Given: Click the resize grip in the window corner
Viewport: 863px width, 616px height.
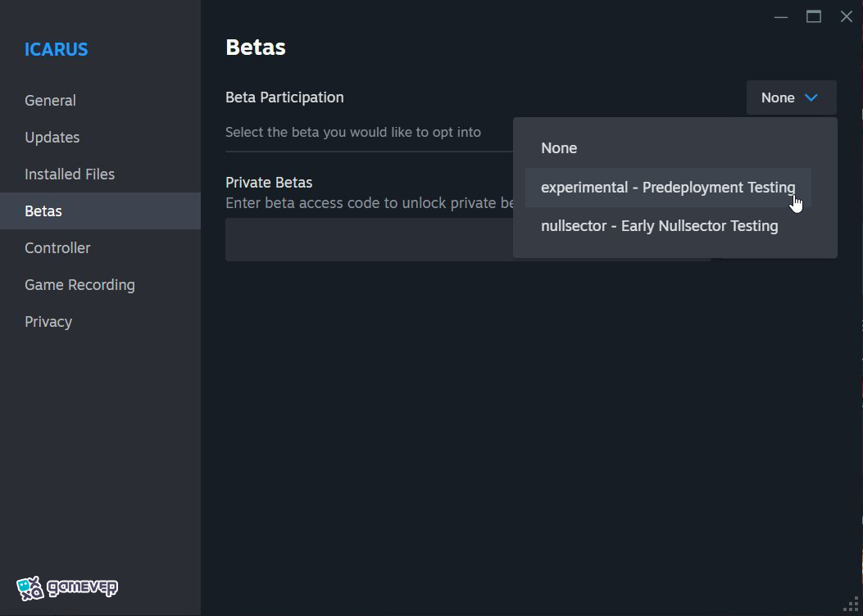Looking at the screenshot, I should point(852,605).
